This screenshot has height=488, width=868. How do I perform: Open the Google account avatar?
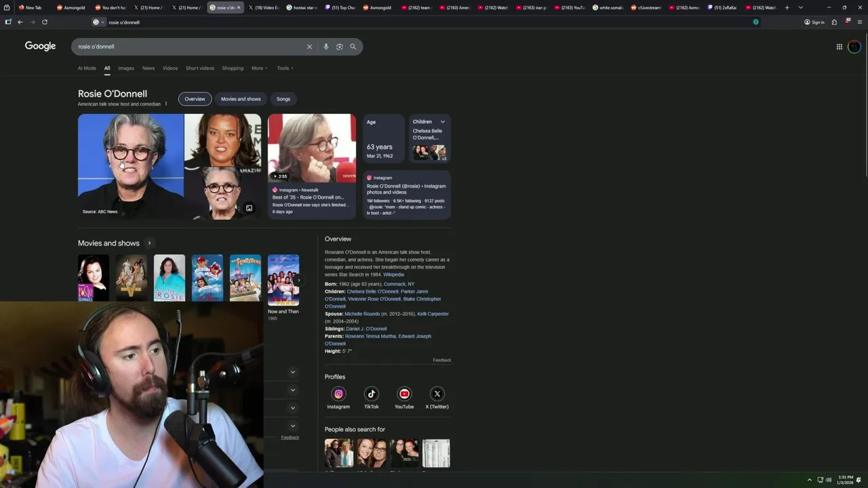click(854, 47)
